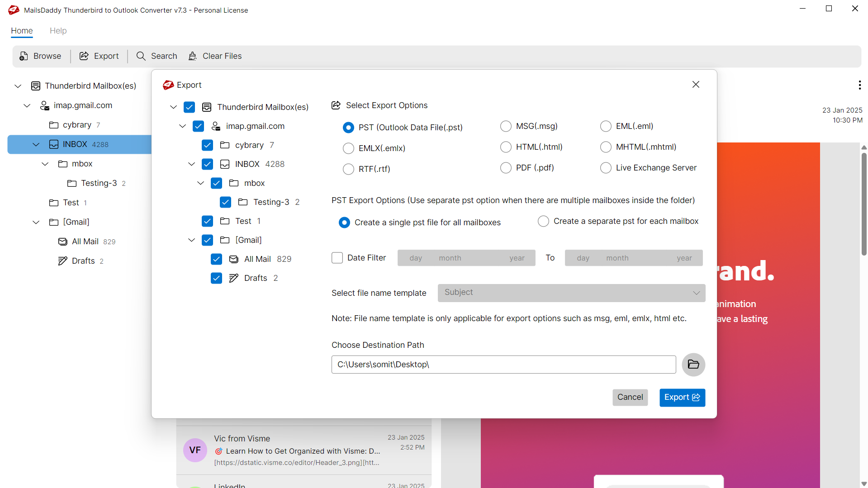
Task: Click the mailbox icon in the Export dialog tree
Action: [x=207, y=107]
